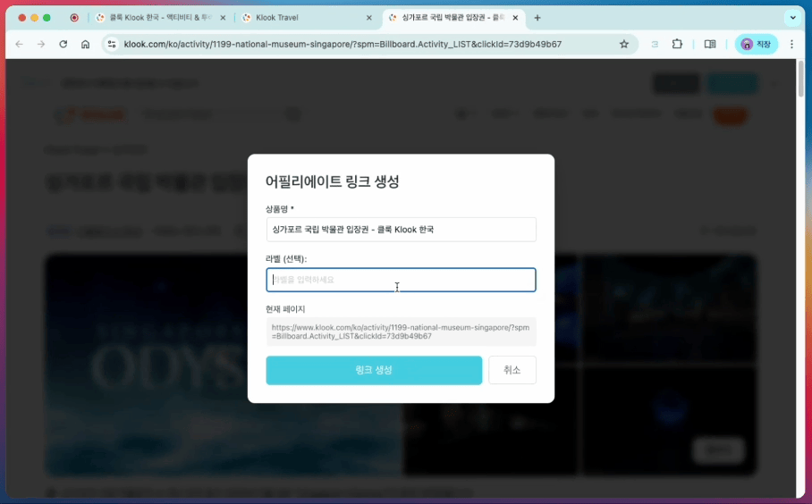Switch to the 클룩 Klook 한국 액티비티 tab
812x504 pixels.
[161, 18]
